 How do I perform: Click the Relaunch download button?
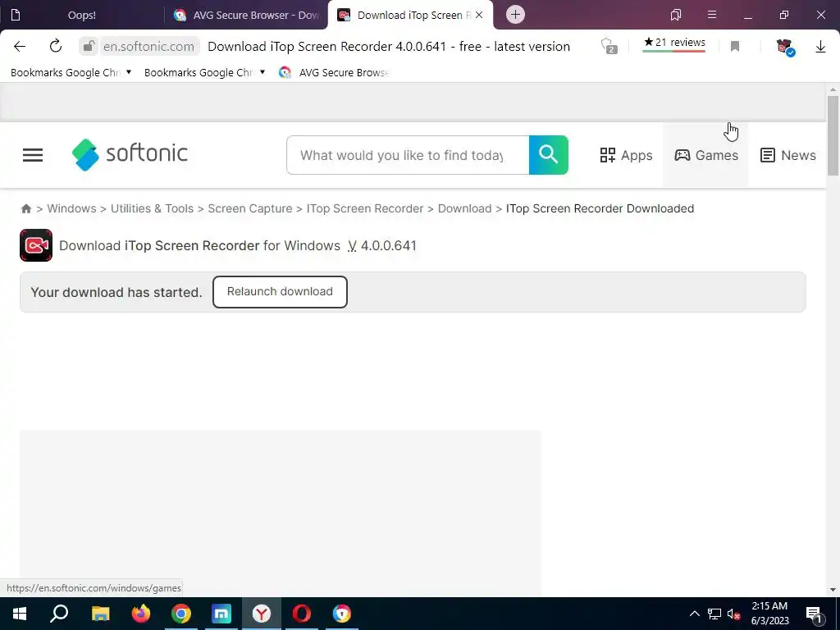tap(280, 292)
